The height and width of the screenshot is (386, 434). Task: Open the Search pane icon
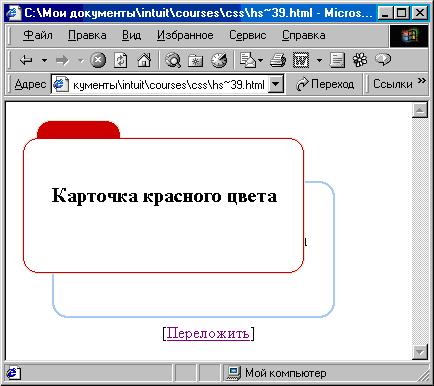point(173,60)
